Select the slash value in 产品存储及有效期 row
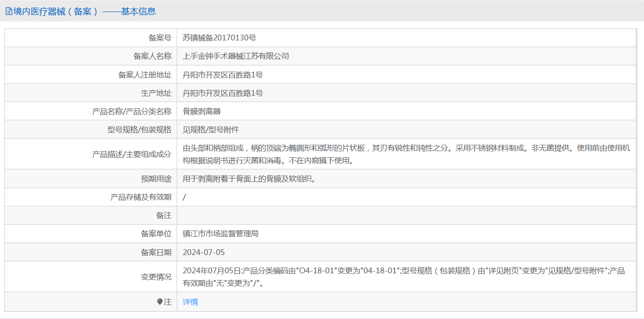This screenshot has height=319, width=644. coord(184,197)
